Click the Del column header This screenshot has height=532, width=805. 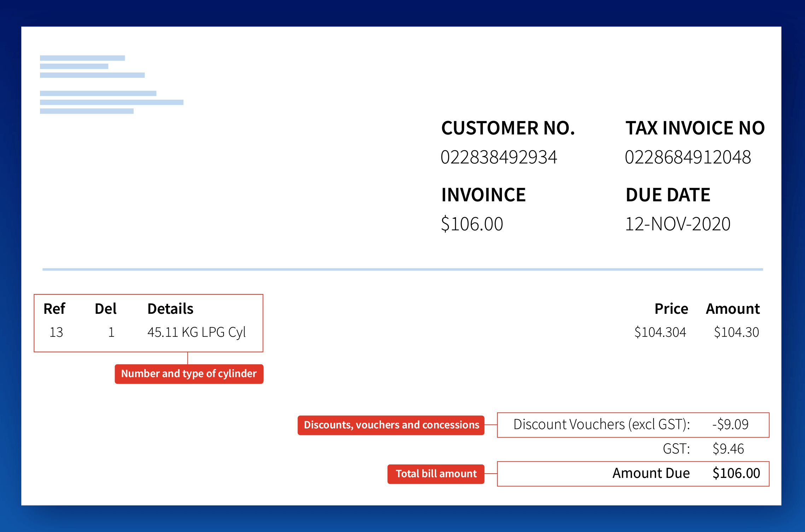pyautogui.click(x=105, y=309)
